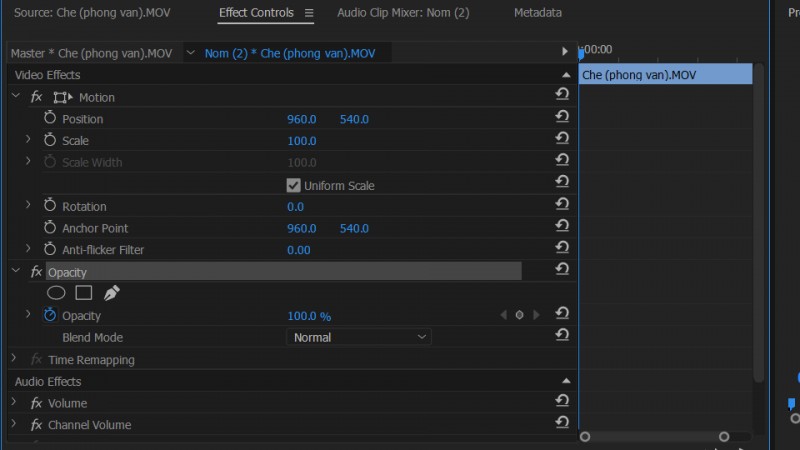This screenshot has width=800, height=450.
Task: Toggle the Channel Volume fx effect
Action: pyautogui.click(x=36, y=424)
